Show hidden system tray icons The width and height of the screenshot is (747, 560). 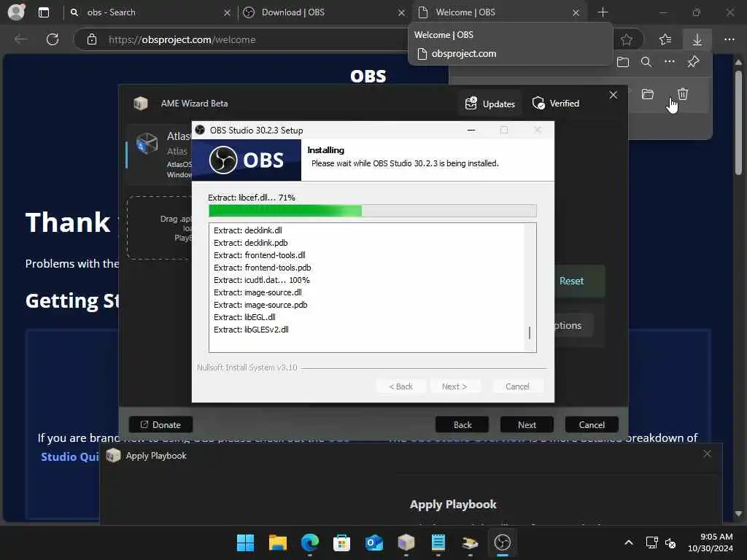pos(629,542)
